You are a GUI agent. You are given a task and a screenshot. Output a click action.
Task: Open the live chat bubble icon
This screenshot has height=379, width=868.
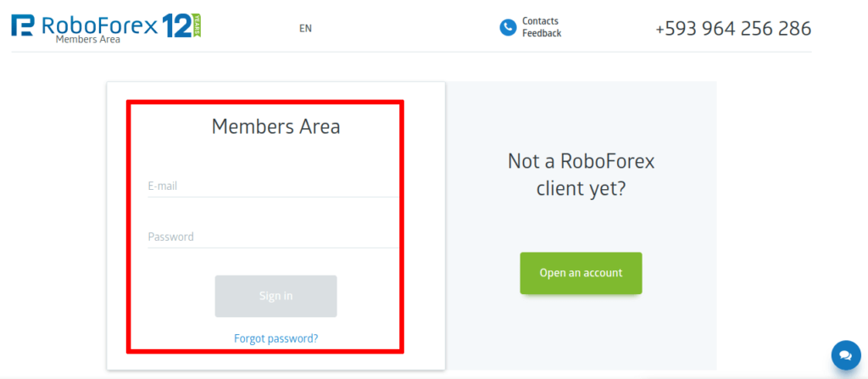click(x=845, y=354)
